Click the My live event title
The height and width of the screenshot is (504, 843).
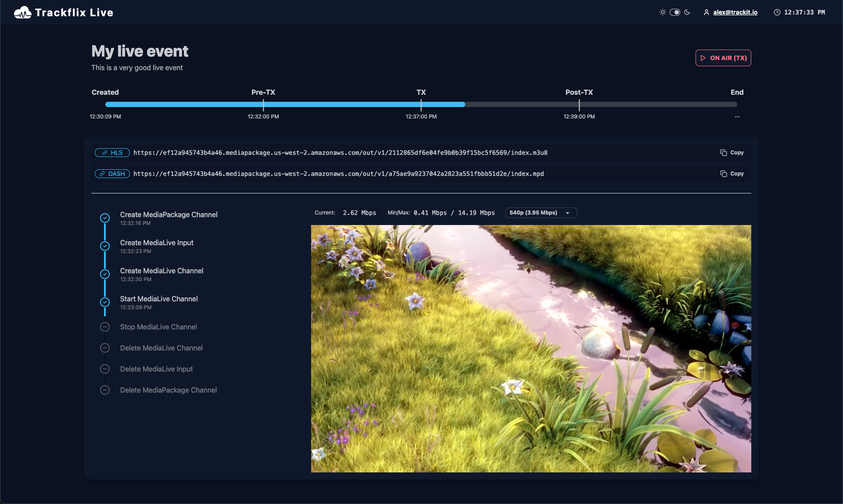(x=140, y=51)
